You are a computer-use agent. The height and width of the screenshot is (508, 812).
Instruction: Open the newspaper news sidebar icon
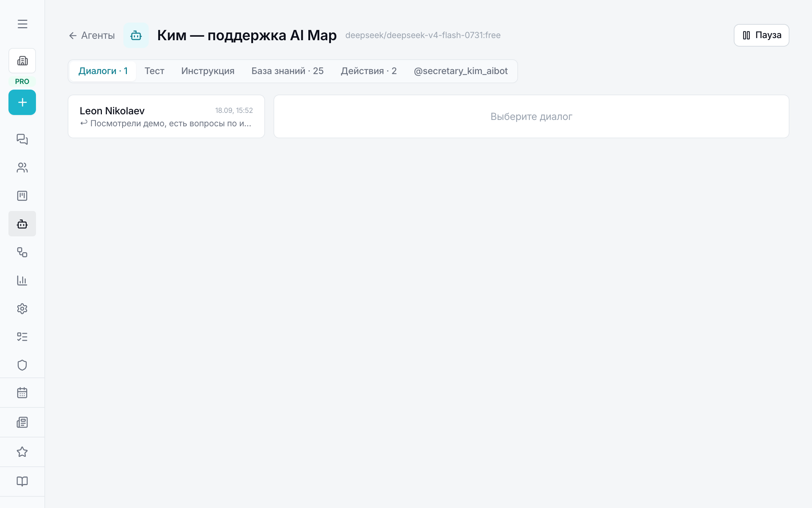coord(22,422)
